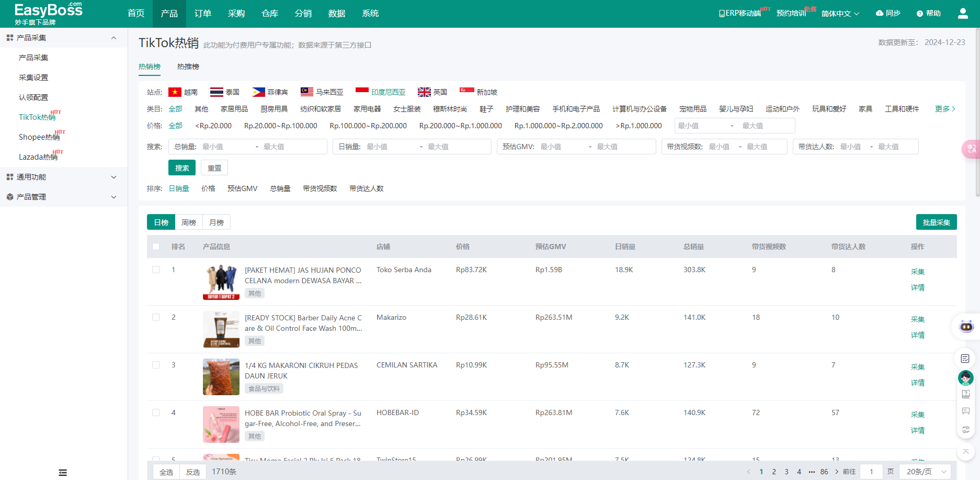Expand the 通用功能 sidebar section

coord(64,177)
